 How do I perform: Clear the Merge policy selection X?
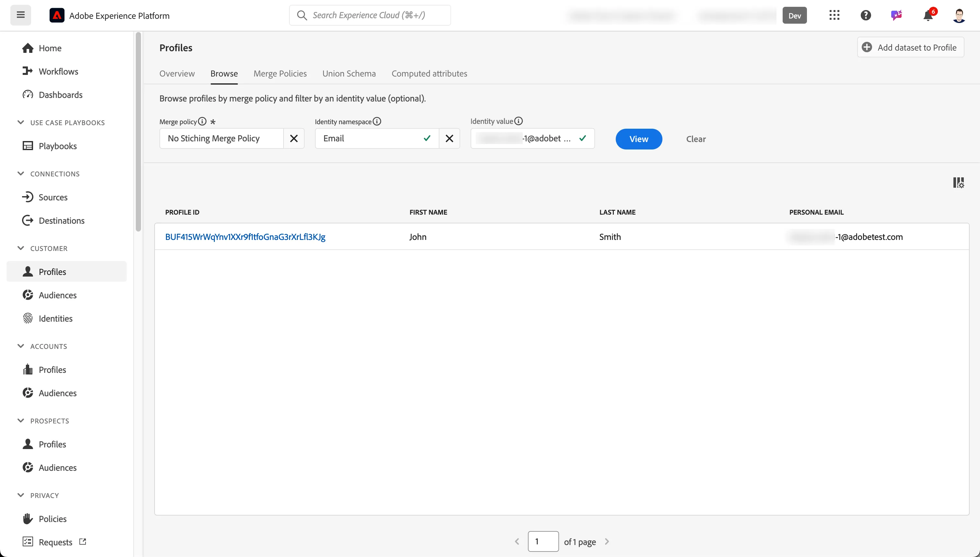294,138
